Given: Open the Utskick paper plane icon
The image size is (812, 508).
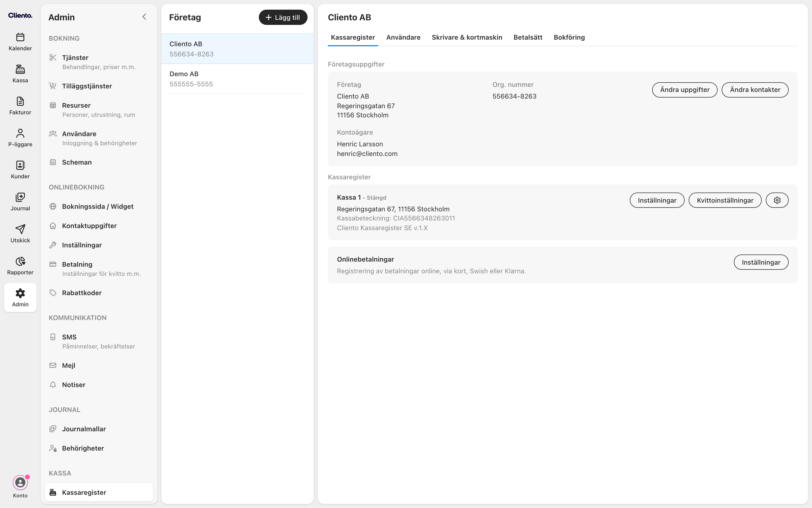Looking at the screenshot, I should click(x=20, y=229).
